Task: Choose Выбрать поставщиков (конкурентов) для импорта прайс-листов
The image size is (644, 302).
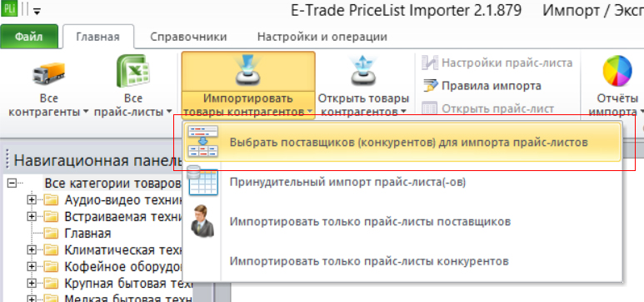Action: [402, 143]
